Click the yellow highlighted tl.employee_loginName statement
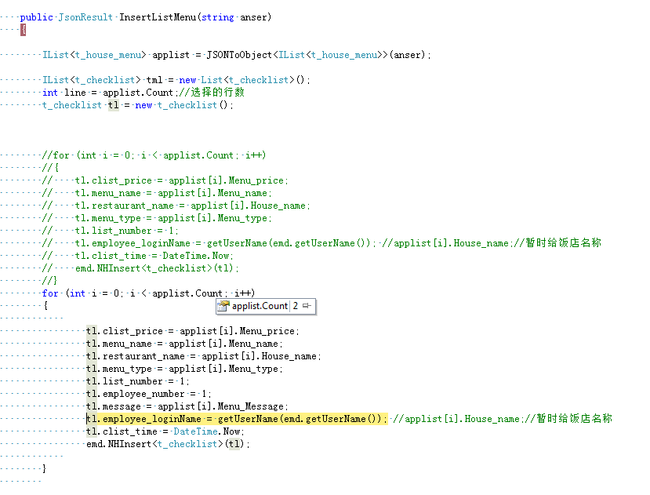Viewport: 650px width, 495px height. point(237,419)
